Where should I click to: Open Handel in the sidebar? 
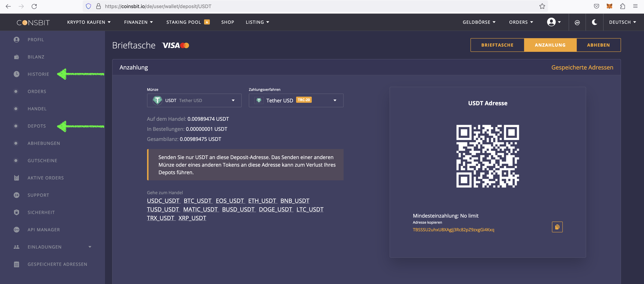37,109
